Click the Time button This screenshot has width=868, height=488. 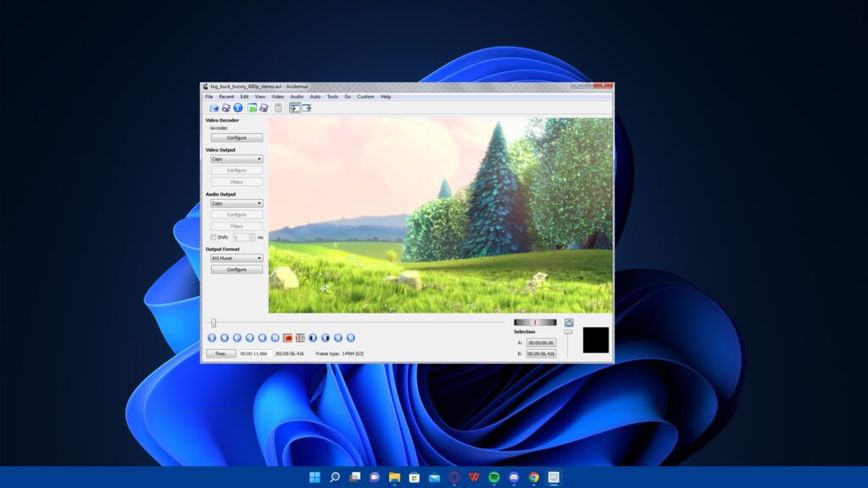coord(220,353)
